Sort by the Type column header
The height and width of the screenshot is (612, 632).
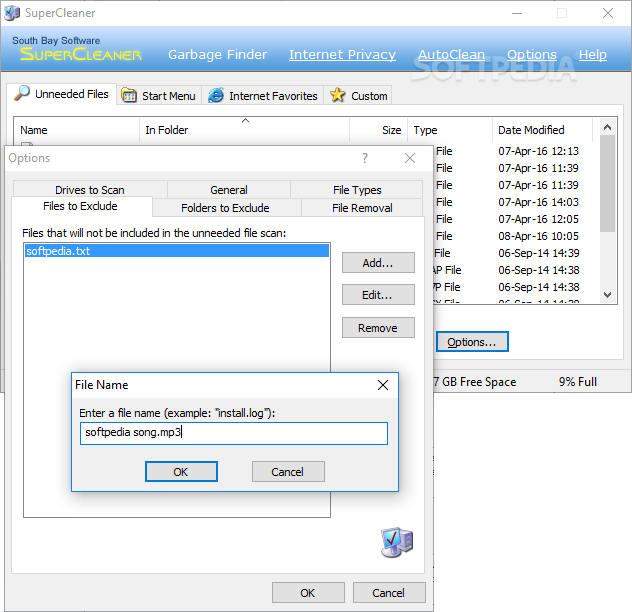tap(450, 130)
